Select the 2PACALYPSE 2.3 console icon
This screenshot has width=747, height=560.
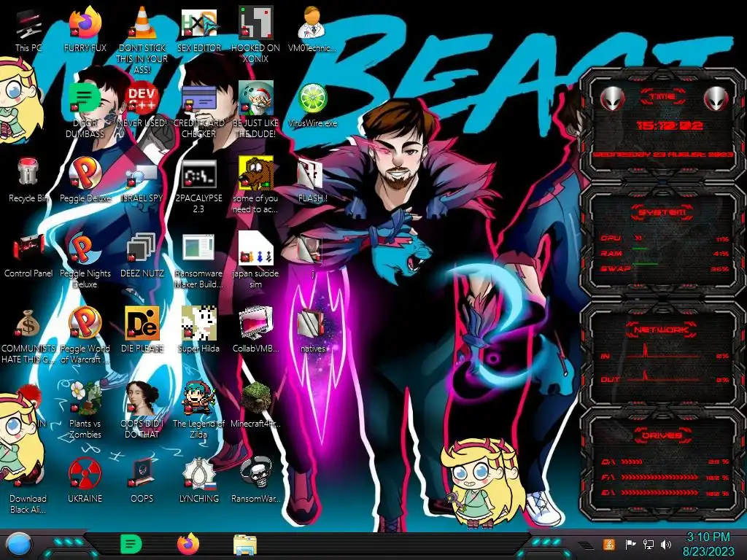pos(198,186)
